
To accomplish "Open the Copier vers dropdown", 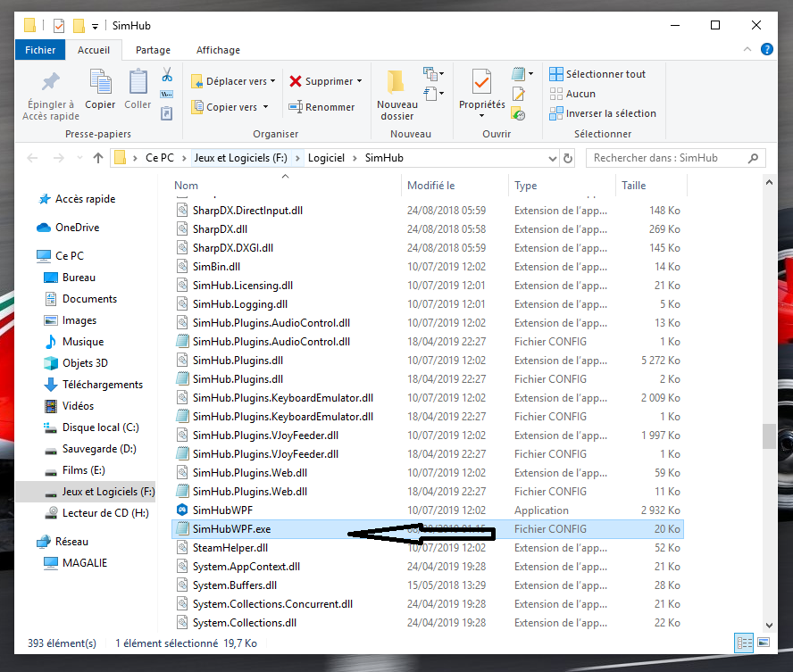I will (x=265, y=106).
